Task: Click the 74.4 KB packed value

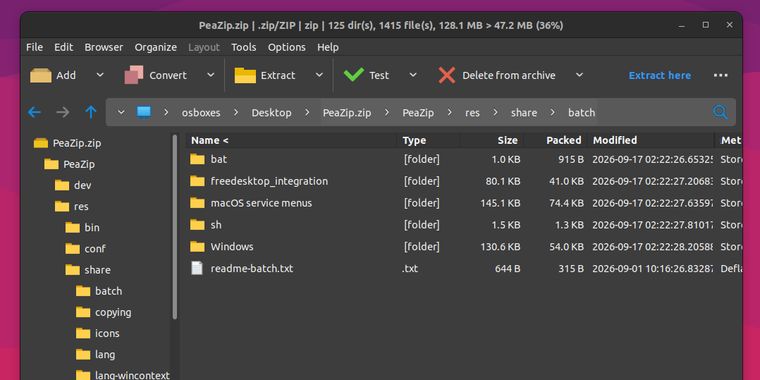Action: [567, 203]
